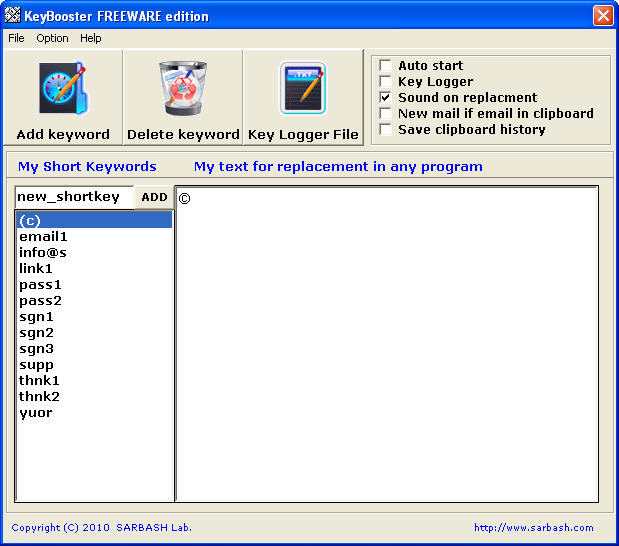Visit the http://www.sarbash.com link

click(534, 527)
